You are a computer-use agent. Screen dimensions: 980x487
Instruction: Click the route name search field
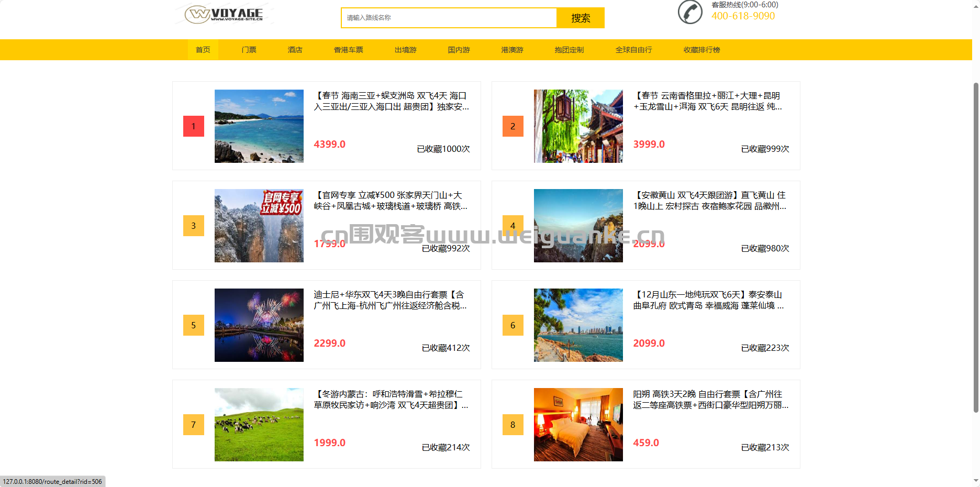coord(449,18)
